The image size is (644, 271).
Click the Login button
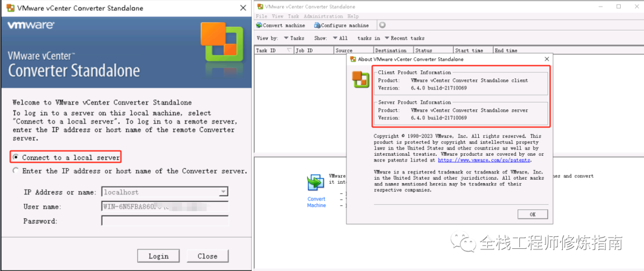pos(159,256)
